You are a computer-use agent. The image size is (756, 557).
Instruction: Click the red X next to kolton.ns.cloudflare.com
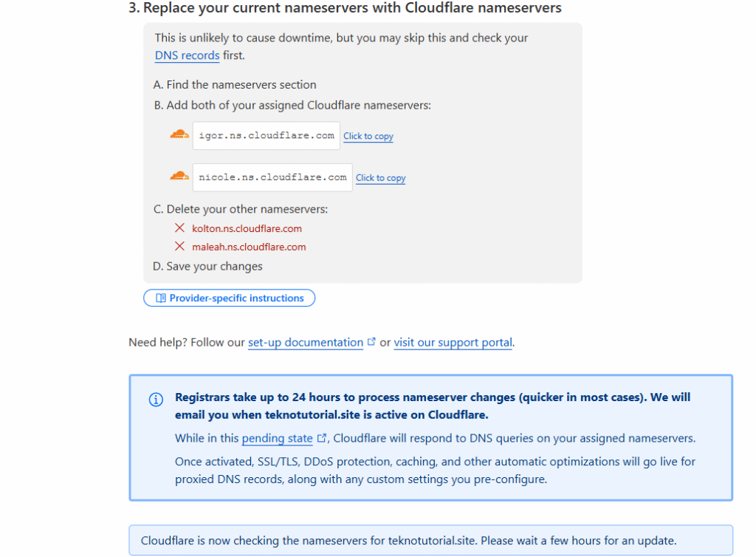point(179,228)
